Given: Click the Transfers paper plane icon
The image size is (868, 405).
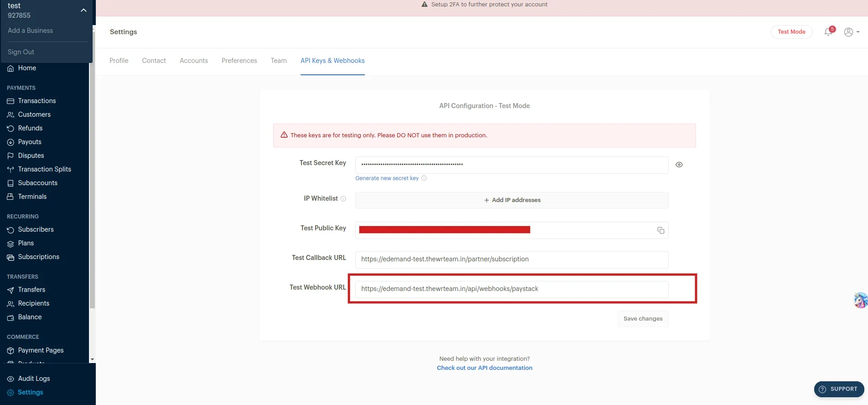Looking at the screenshot, I should coord(10,290).
